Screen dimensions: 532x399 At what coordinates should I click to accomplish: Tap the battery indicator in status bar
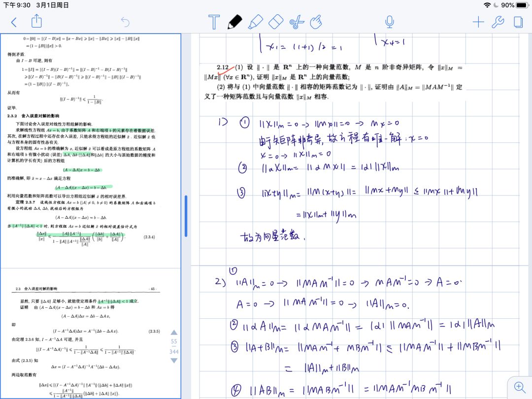[x=521, y=5]
